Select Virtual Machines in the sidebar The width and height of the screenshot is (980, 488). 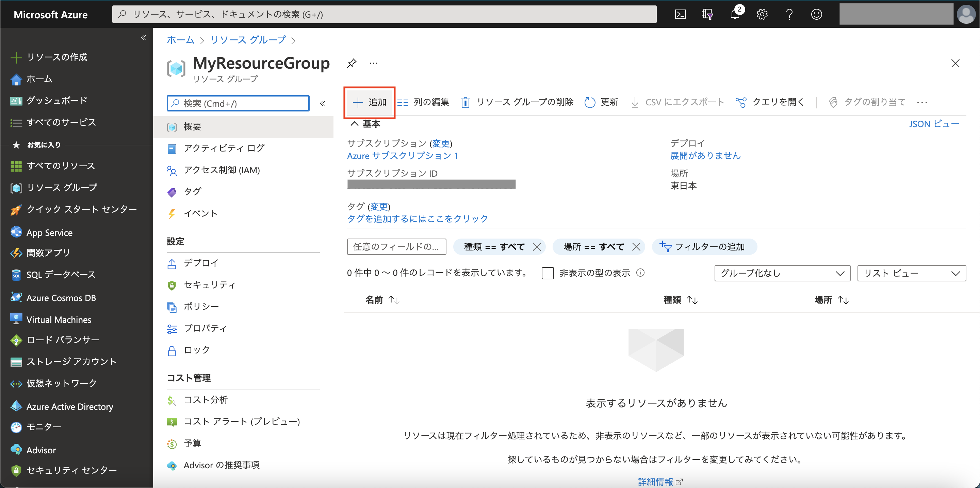click(59, 319)
